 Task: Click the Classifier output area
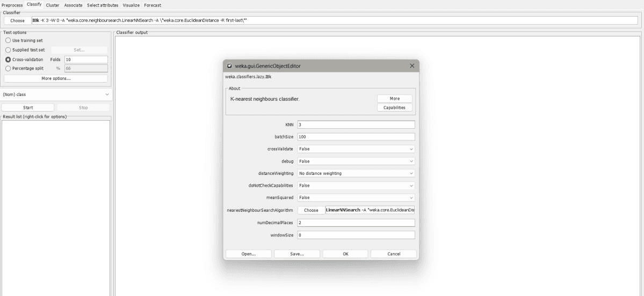click(x=378, y=166)
